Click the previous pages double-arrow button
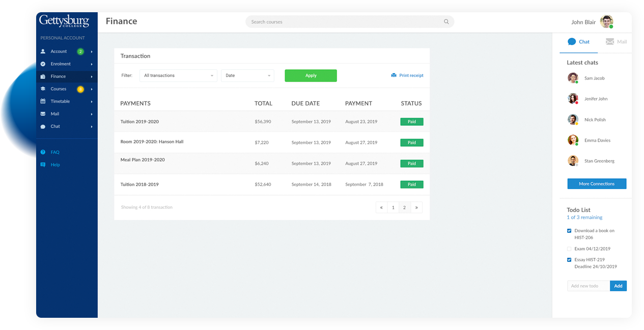 (x=381, y=207)
